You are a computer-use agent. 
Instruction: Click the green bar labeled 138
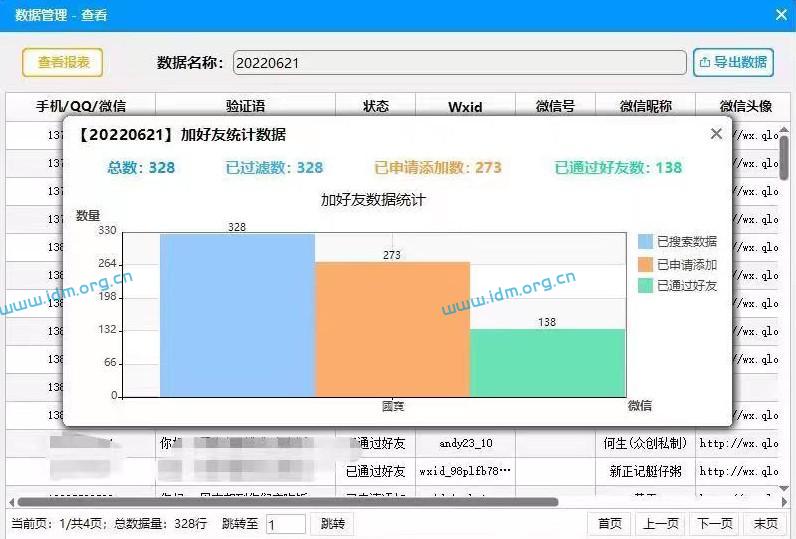pos(548,362)
